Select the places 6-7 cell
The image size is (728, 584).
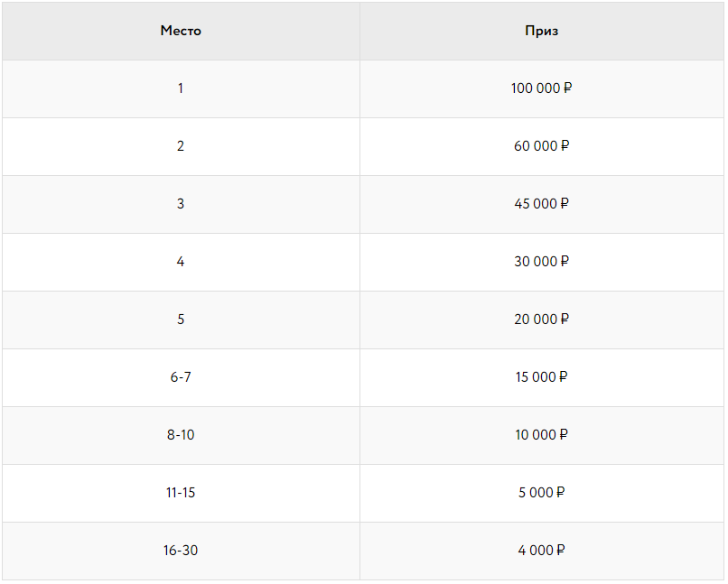181,377
